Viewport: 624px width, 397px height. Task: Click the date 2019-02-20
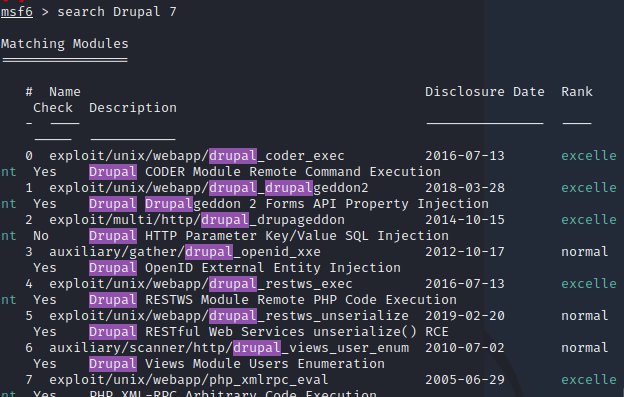tap(465, 316)
